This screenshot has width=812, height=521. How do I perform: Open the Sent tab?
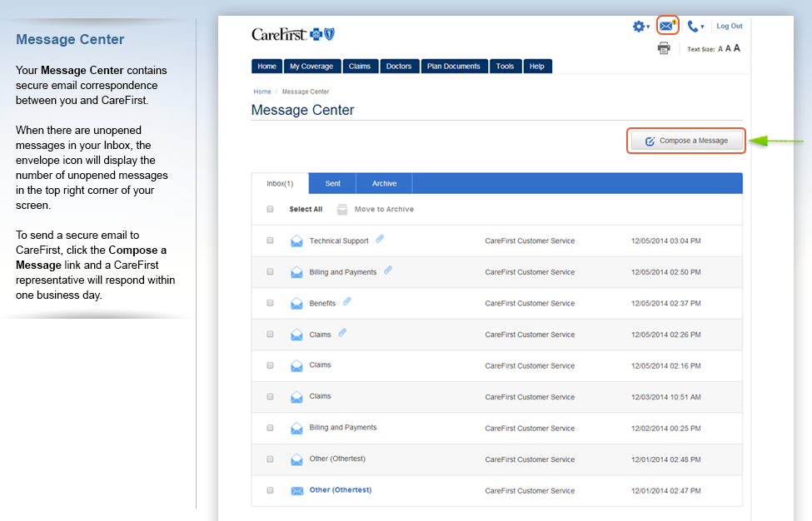click(332, 184)
